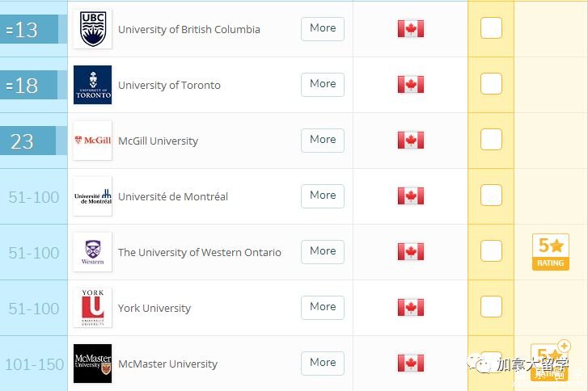This screenshot has height=391, width=588.
Task: Open The University of Western Ontario link
Action: pos(199,253)
